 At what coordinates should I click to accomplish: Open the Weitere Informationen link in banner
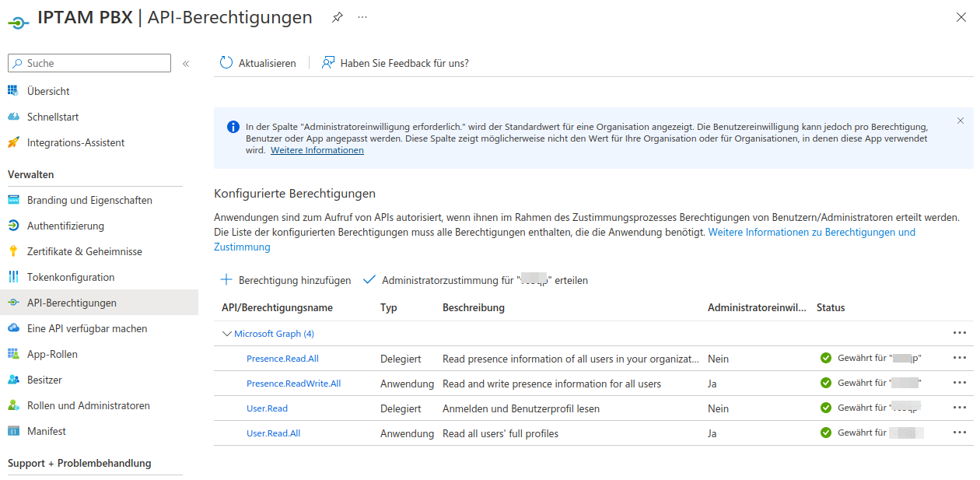[317, 150]
